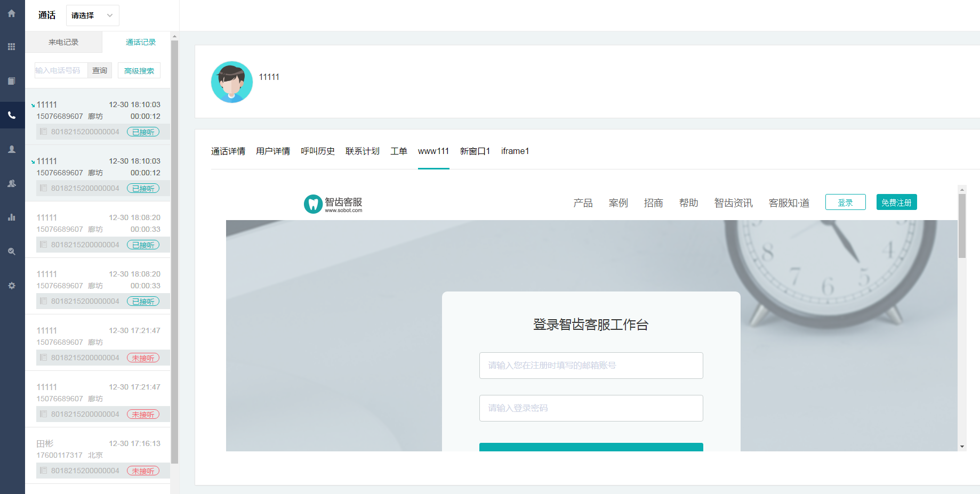This screenshot has width=980, height=494.
Task: Open 高级搜索 advanced search
Action: 139,70
